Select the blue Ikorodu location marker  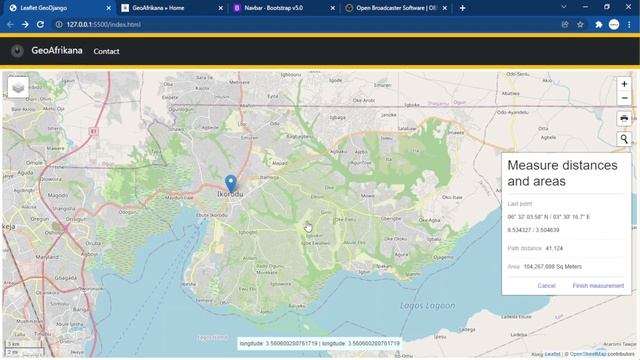pyautogui.click(x=231, y=183)
